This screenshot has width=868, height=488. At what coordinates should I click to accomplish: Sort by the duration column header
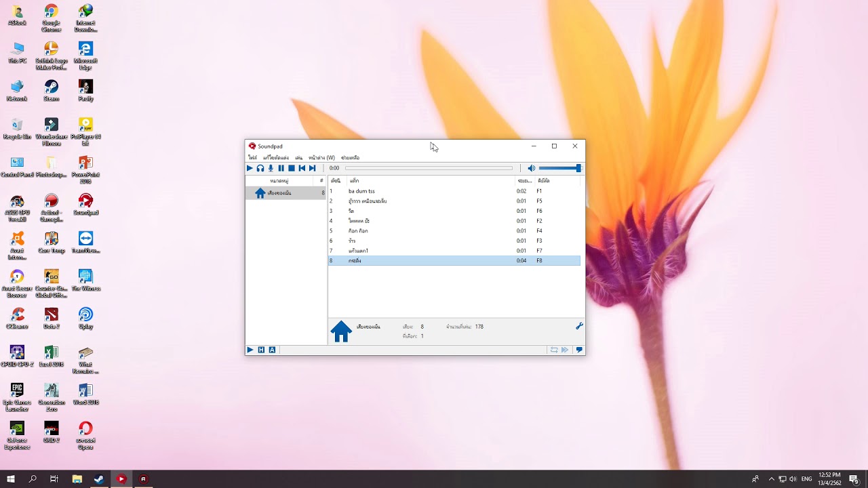(525, 181)
